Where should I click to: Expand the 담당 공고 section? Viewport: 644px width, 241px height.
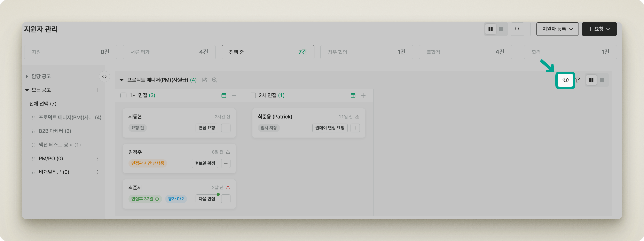(27, 76)
